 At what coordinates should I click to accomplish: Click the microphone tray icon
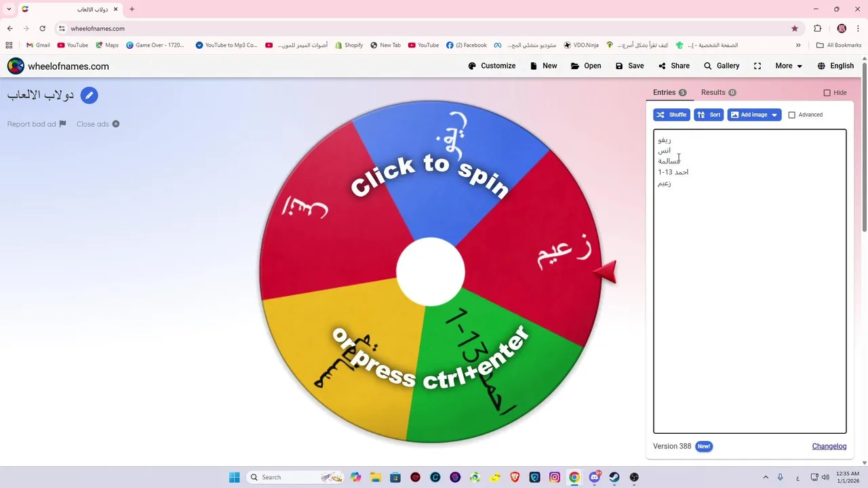pos(781,477)
